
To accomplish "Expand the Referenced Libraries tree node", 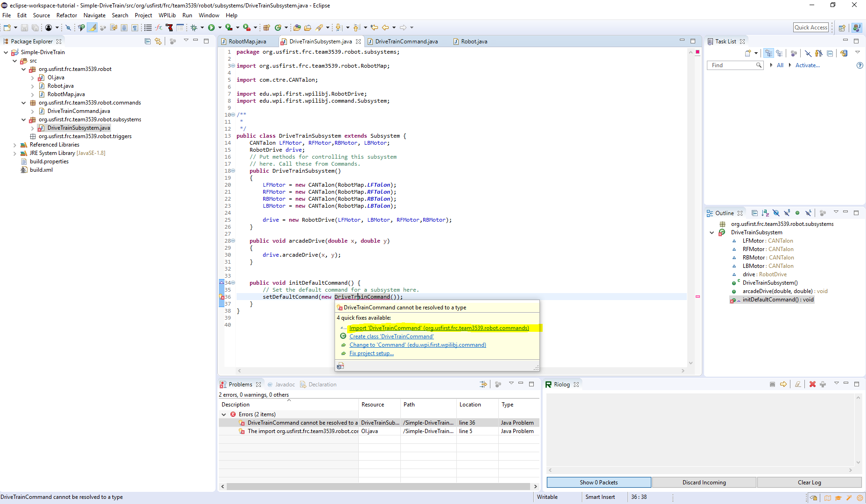I will tap(14, 145).
